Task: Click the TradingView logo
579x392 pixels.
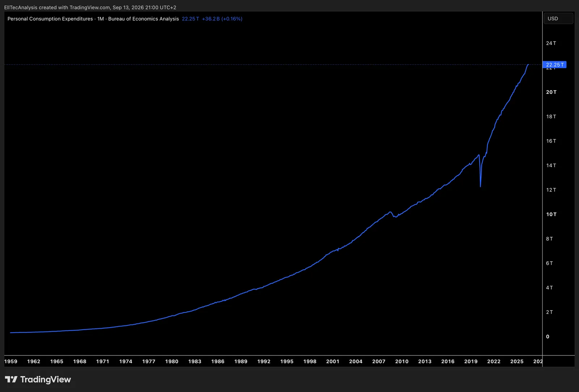Action: [38, 379]
